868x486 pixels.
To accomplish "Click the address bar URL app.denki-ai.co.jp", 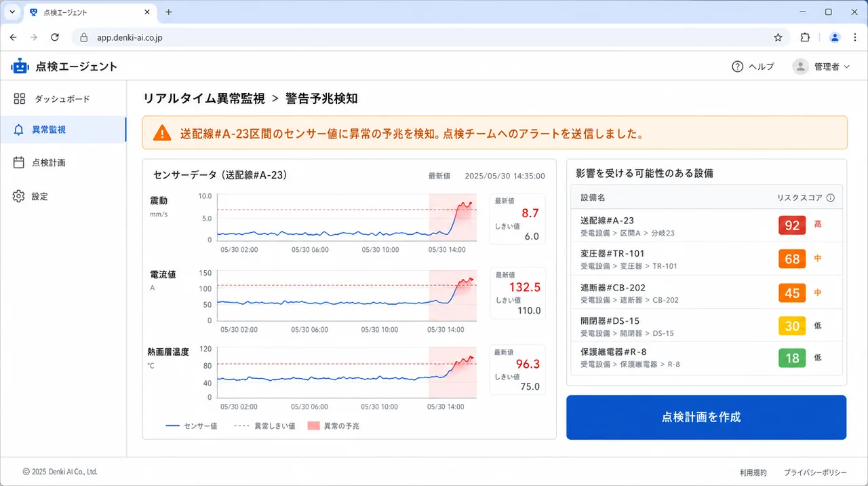I will pos(130,37).
